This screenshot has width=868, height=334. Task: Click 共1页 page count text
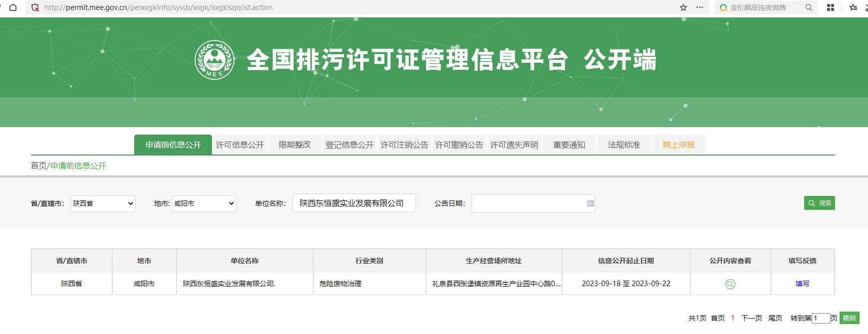[x=697, y=318]
